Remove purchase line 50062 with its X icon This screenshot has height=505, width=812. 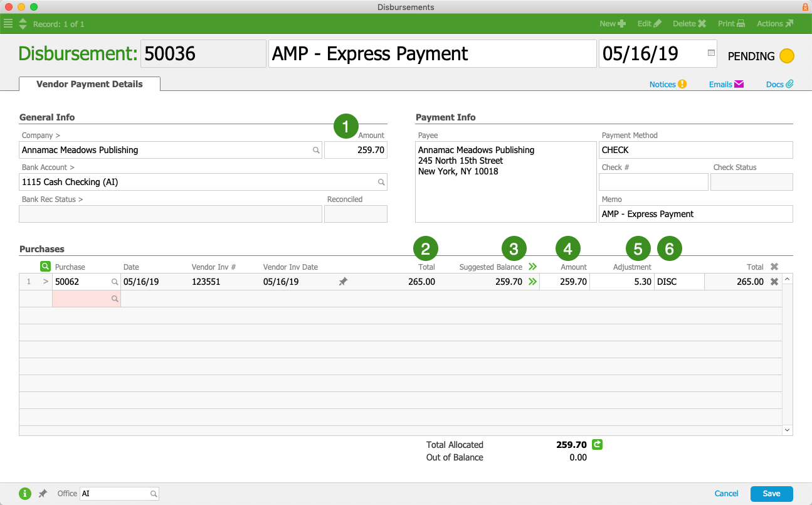click(774, 282)
